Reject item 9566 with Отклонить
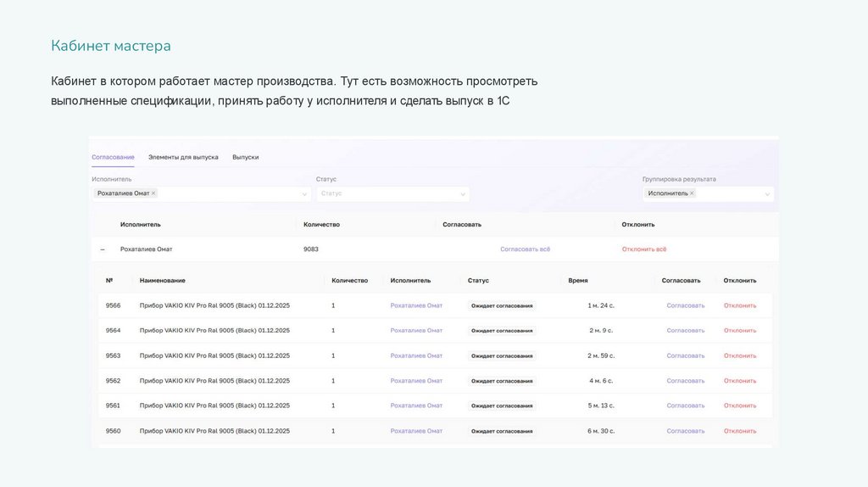The width and height of the screenshot is (868, 487). pyautogui.click(x=740, y=305)
